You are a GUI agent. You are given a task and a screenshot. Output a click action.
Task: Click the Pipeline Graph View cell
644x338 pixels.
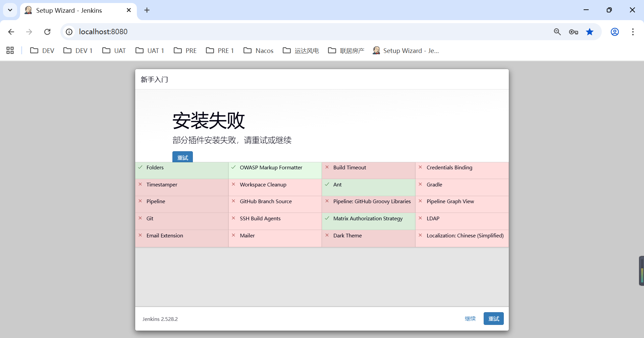click(x=462, y=204)
